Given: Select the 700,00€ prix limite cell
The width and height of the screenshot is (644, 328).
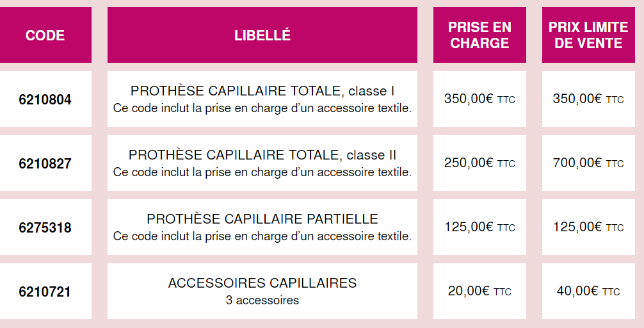Looking at the screenshot, I should click(588, 163).
